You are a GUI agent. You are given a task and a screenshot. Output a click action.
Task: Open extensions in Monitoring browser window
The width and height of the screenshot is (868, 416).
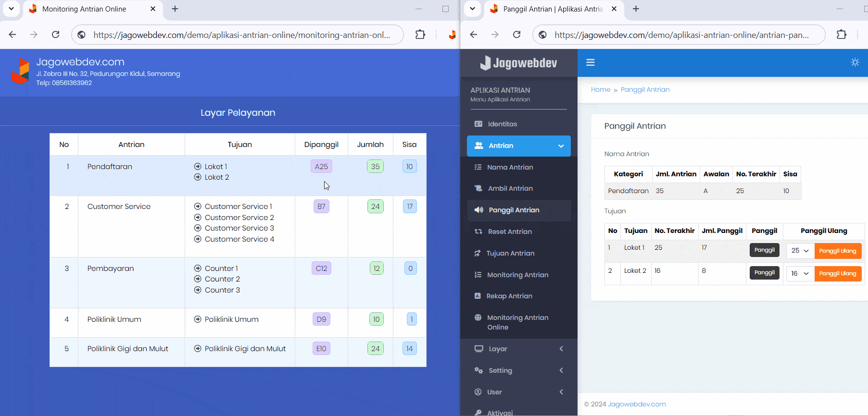[420, 35]
